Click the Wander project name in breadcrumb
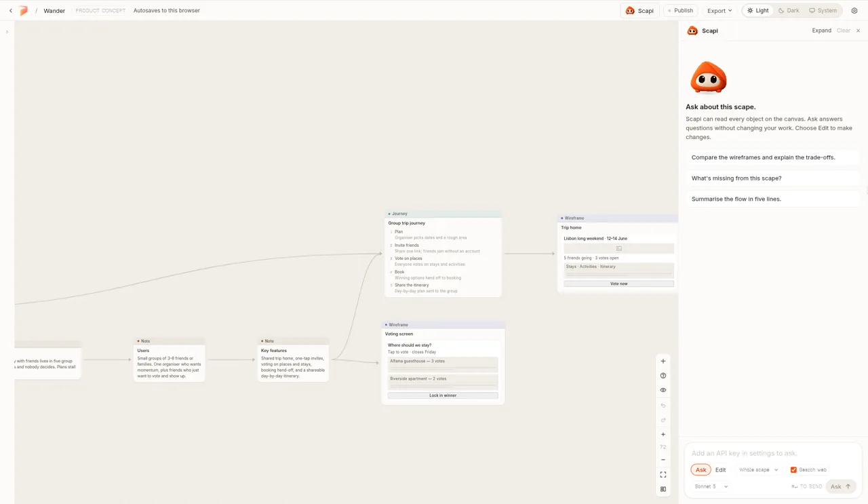868x504 pixels. click(54, 11)
